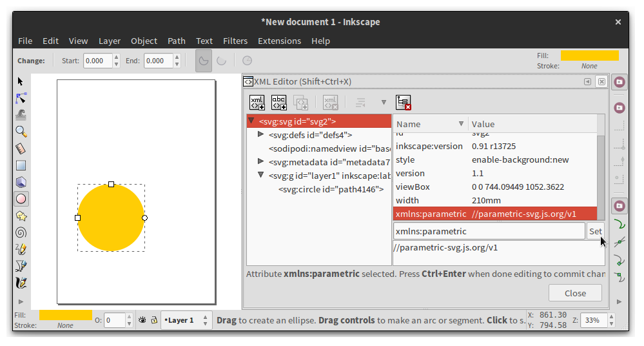This screenshot has height=346, width=644.
Task: Expand the svg:defs id="defs4" node
Action: pos(260,134)
